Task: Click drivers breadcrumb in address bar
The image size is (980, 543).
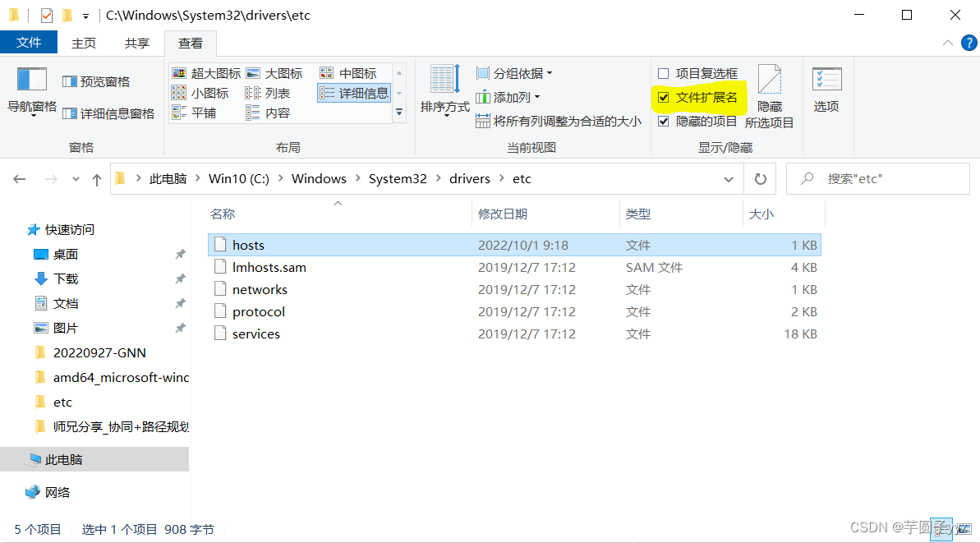Action: click(469, 179)
